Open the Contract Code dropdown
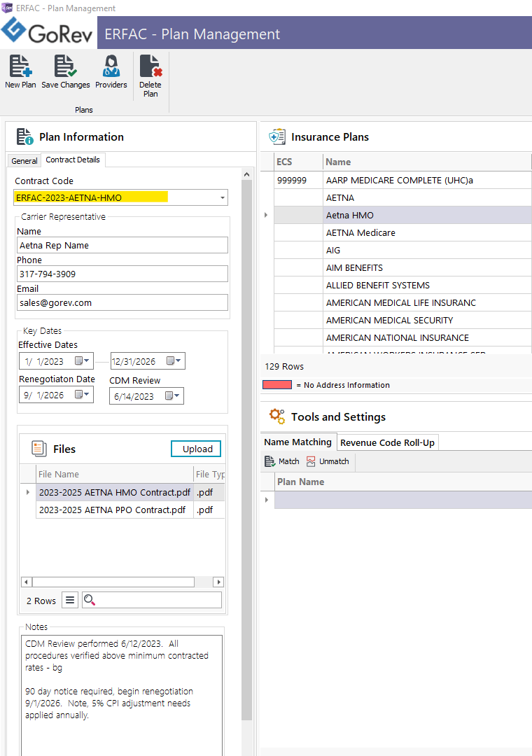 pos(223,197)
